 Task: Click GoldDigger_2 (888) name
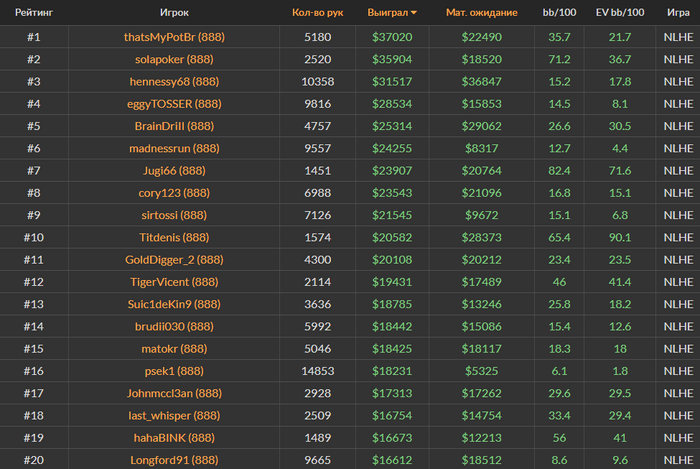coord(174,260)
